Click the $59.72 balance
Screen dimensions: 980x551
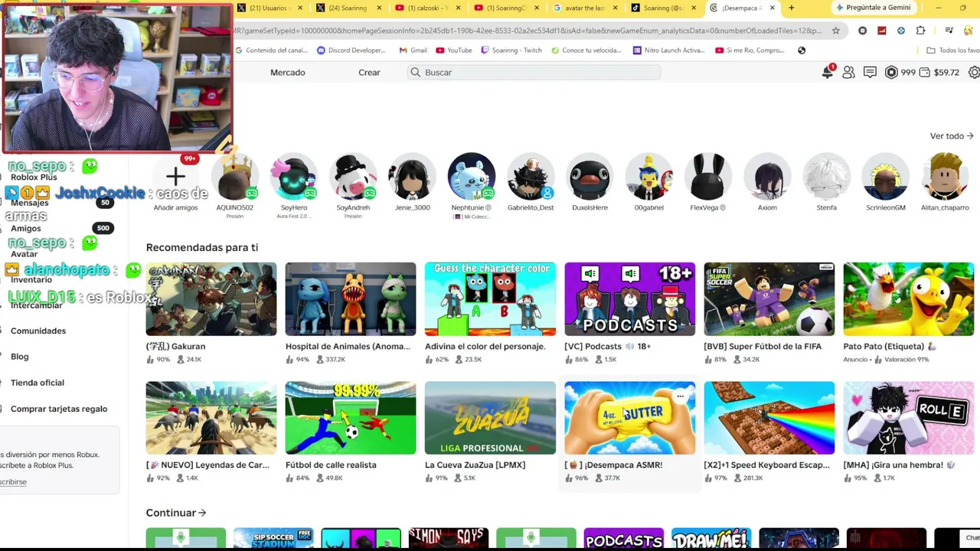tap(939, 72)
